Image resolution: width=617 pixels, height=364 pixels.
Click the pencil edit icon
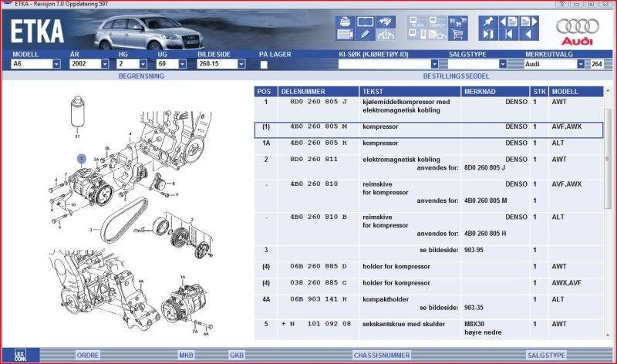pos(366,35)
